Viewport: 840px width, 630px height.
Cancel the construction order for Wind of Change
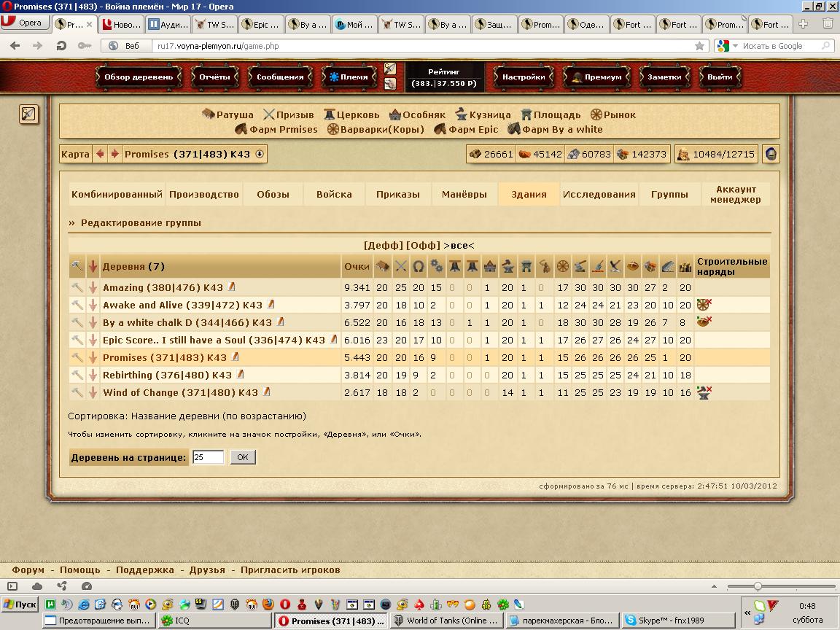[704, 393]
